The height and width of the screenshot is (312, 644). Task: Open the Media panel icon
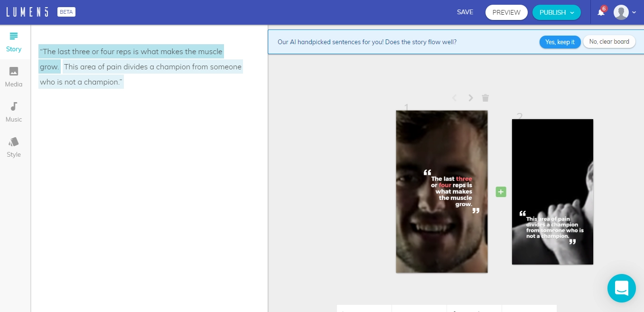tap(14, 71)
